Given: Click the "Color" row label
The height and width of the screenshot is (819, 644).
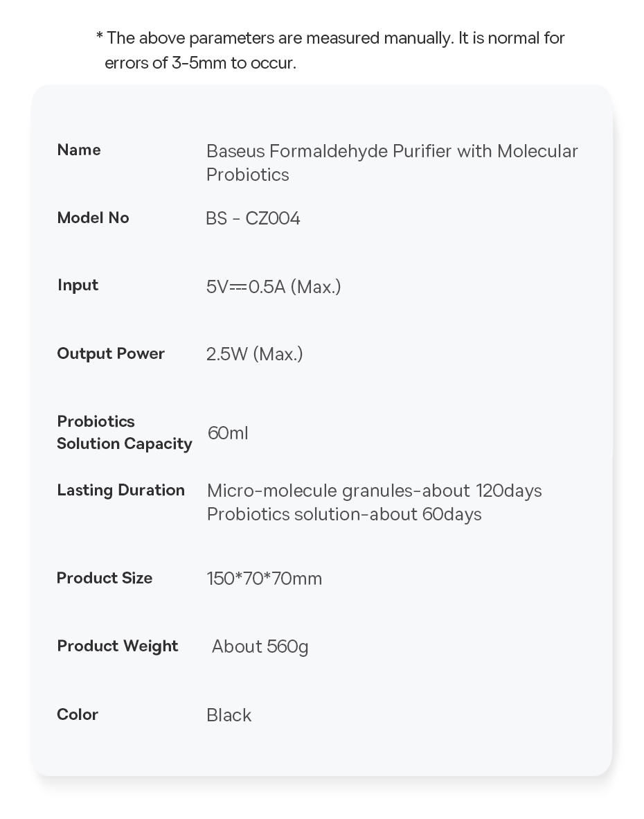Looking at the screenshot, I should click(x=78, y=714).
